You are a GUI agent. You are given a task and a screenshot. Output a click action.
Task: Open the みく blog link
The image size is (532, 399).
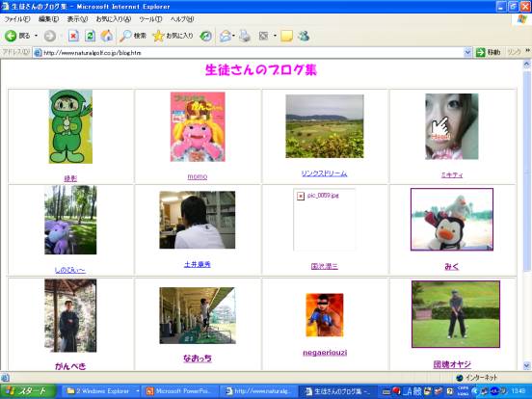click(x=452, y=267)
